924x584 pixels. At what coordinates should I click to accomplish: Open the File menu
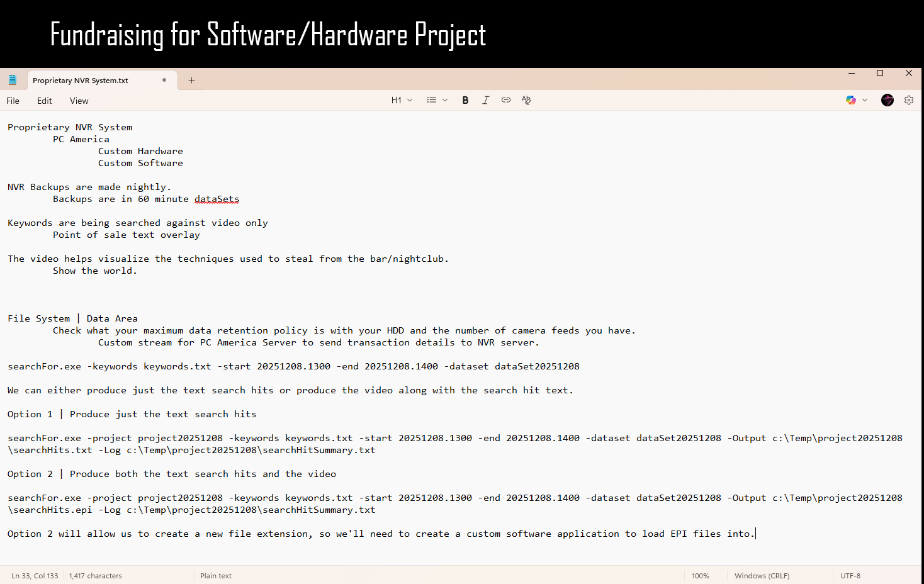[13, 101]
